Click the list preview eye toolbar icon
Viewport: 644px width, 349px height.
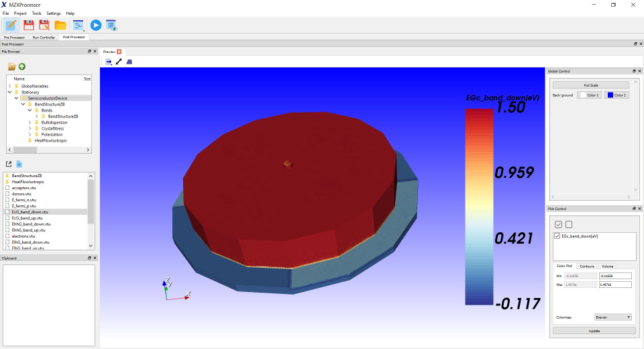pyautogui.click(x=112, y=26)
